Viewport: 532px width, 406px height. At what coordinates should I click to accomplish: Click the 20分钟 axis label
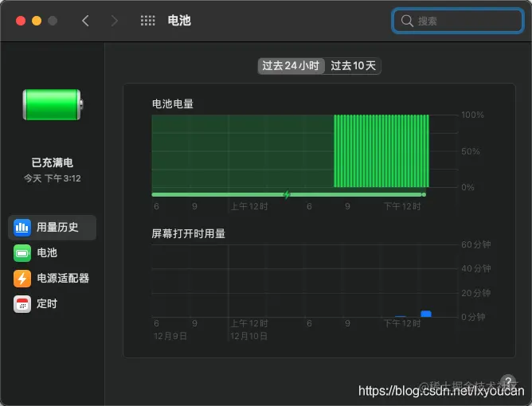click(475, 293)
